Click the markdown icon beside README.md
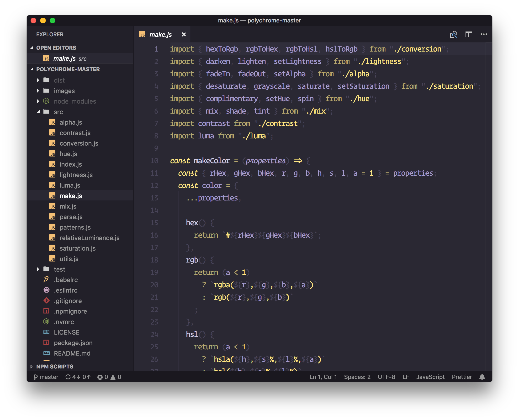 46,353
